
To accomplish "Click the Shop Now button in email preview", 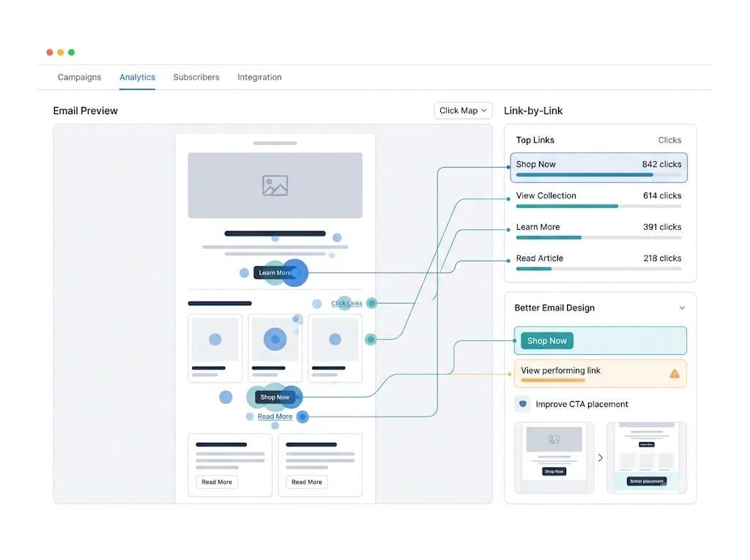I will pyautogui.click(x=275, y=397).
